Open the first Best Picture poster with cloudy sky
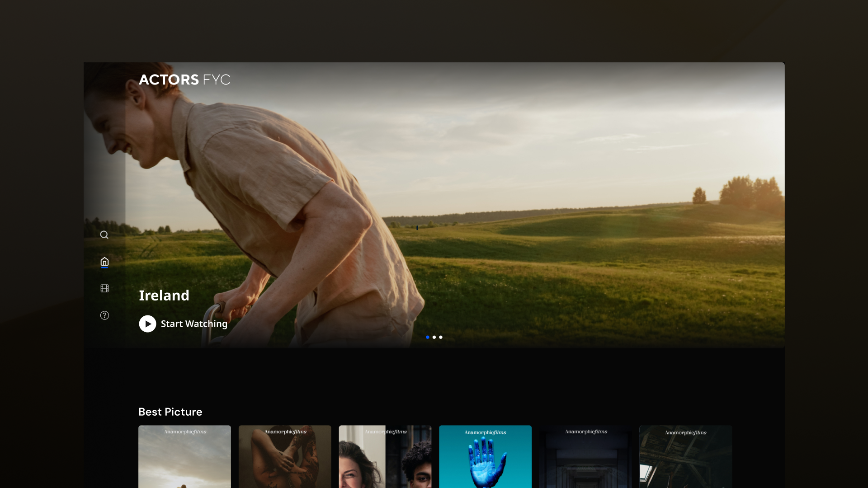This screenshot has width=868, height=488. click(184, 456)
